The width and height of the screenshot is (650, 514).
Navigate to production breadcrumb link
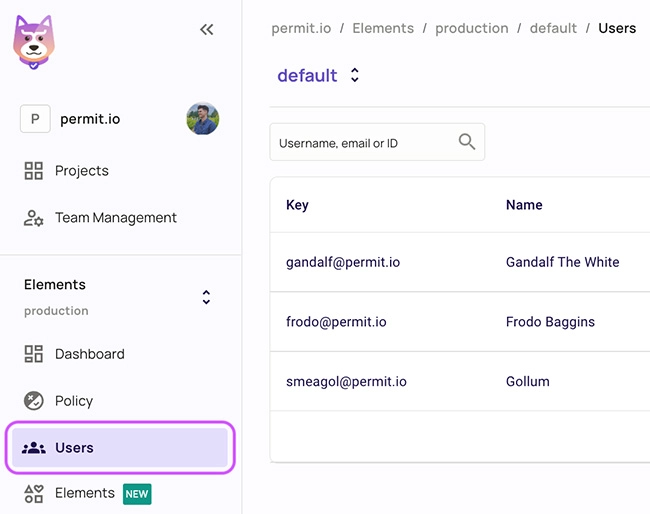point(472,28)
